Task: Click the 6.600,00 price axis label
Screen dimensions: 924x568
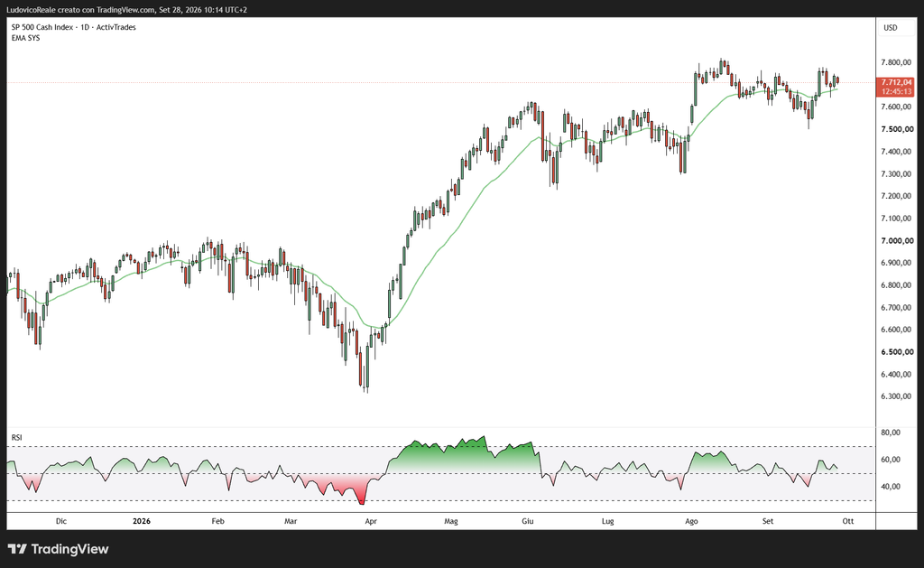Action: click(x=897, y=330)
